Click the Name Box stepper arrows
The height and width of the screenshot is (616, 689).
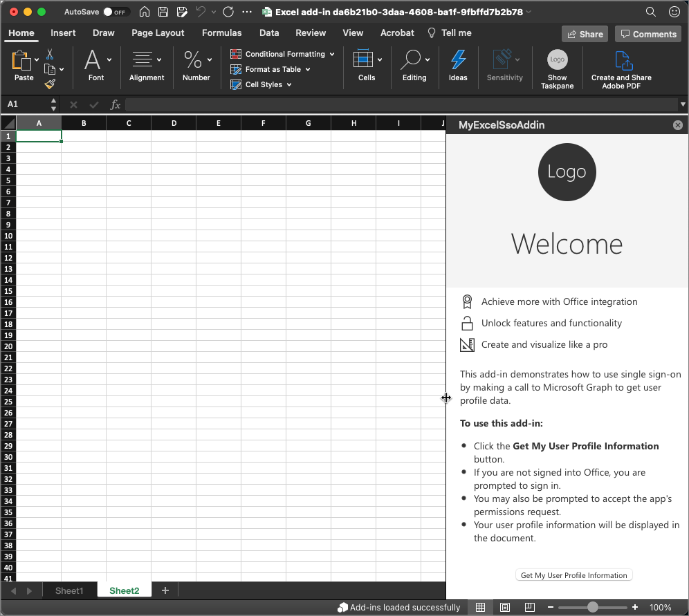click(x=53, y=104)
